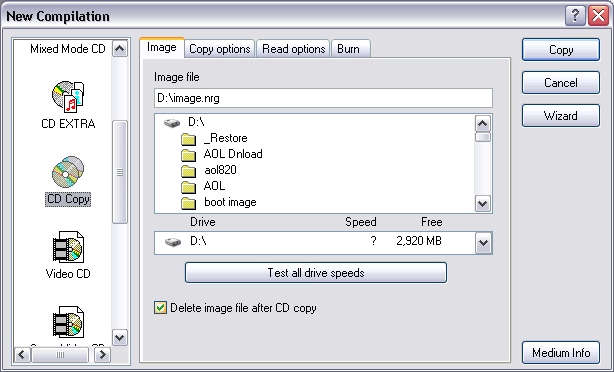Click the Test all drive speeds button

[x=316, y=273]
